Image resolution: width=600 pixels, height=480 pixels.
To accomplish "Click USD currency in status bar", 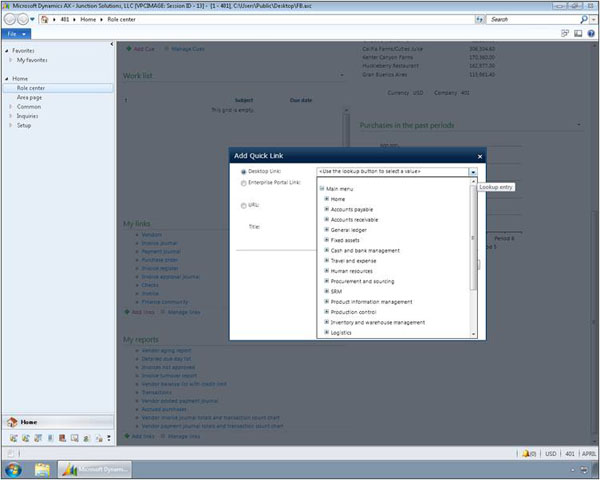I will 551,454.
